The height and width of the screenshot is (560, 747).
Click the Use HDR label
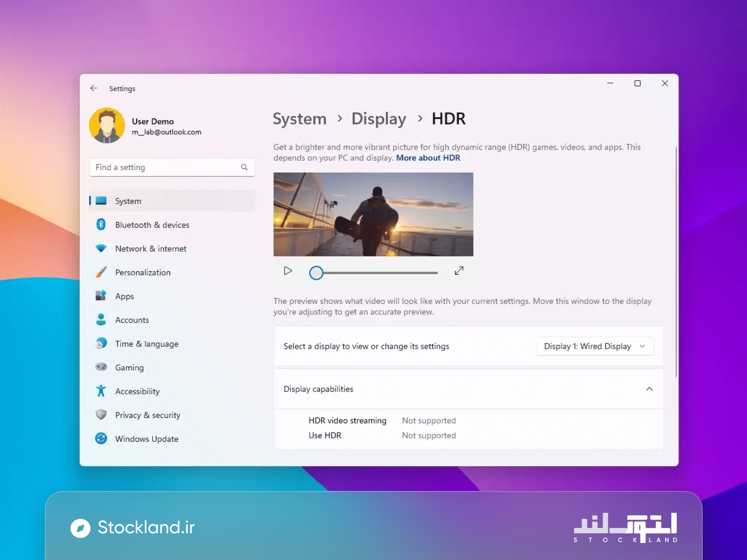(x=325, y=436)
